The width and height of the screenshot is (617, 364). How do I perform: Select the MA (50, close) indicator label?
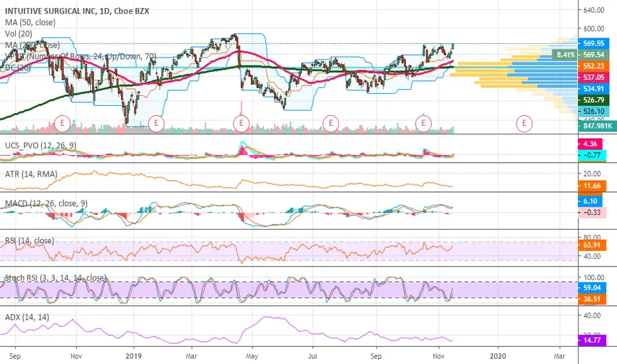[x=30, y=23]
